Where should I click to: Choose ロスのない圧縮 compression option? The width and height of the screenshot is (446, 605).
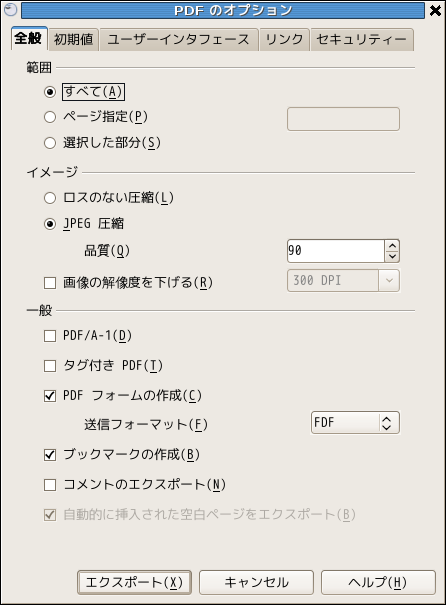[50, 198]
